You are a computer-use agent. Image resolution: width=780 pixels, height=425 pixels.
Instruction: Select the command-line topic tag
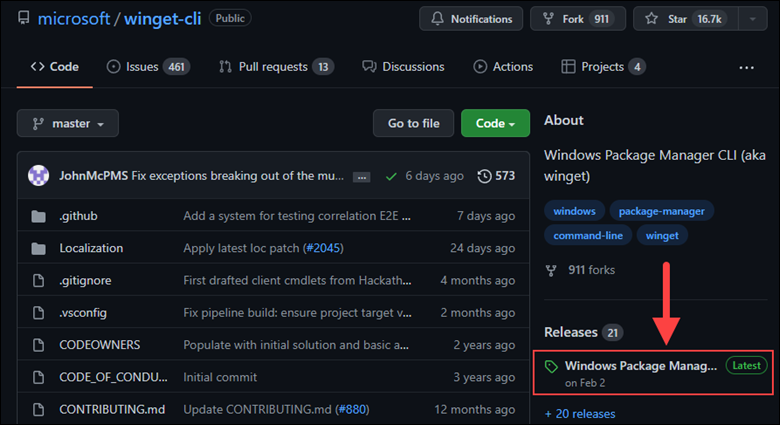588,235
